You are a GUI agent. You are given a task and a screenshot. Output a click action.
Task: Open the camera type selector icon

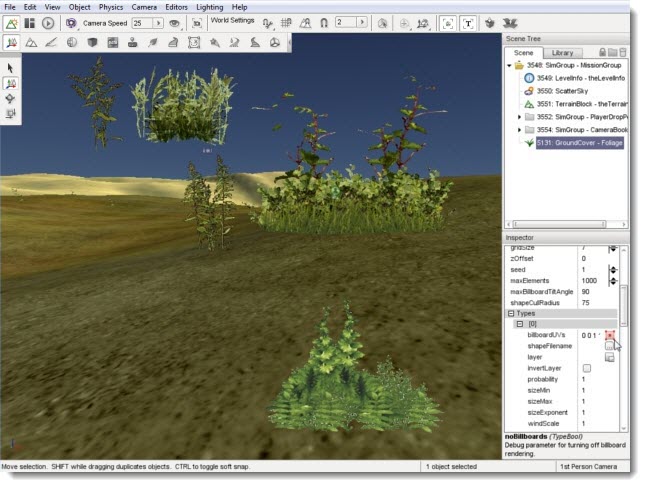click(71, 23)
